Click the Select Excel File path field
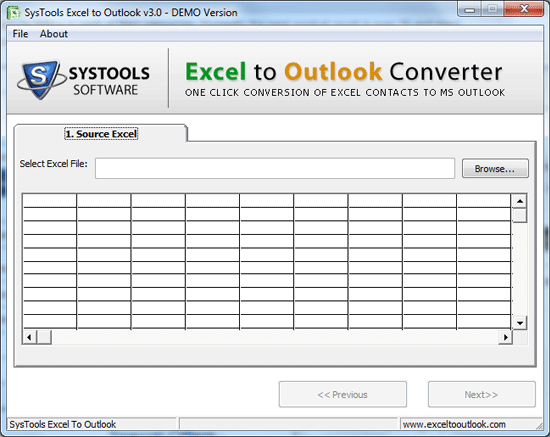The height and width of the screenshot is (437, 550). (275, 168)
